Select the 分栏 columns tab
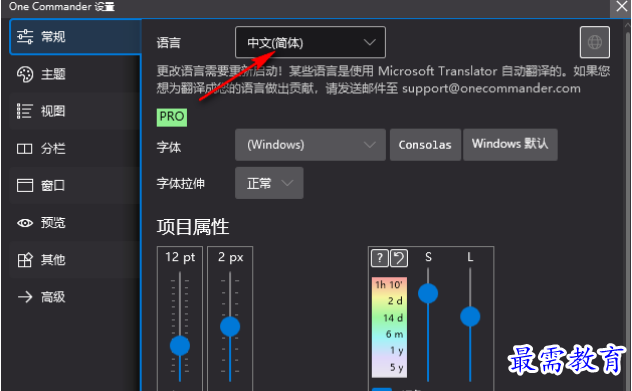 (x=75, y=149)
